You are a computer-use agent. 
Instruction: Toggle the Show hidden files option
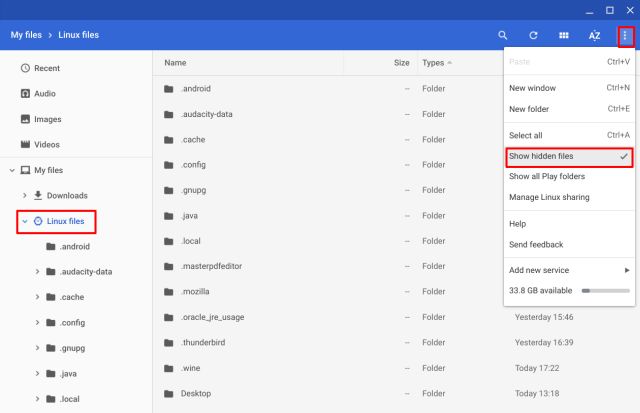(x=567, y=157)
